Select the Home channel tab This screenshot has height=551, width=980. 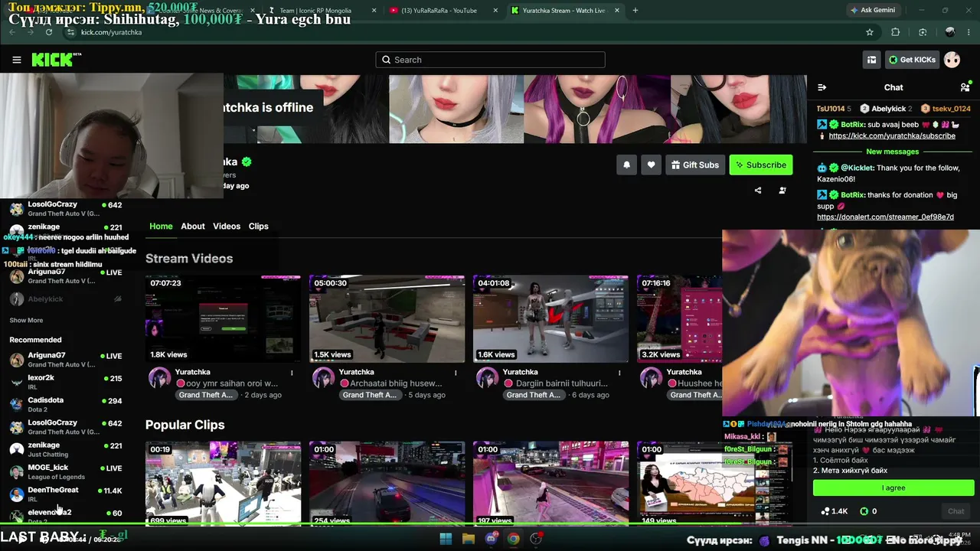coord(161,227)
